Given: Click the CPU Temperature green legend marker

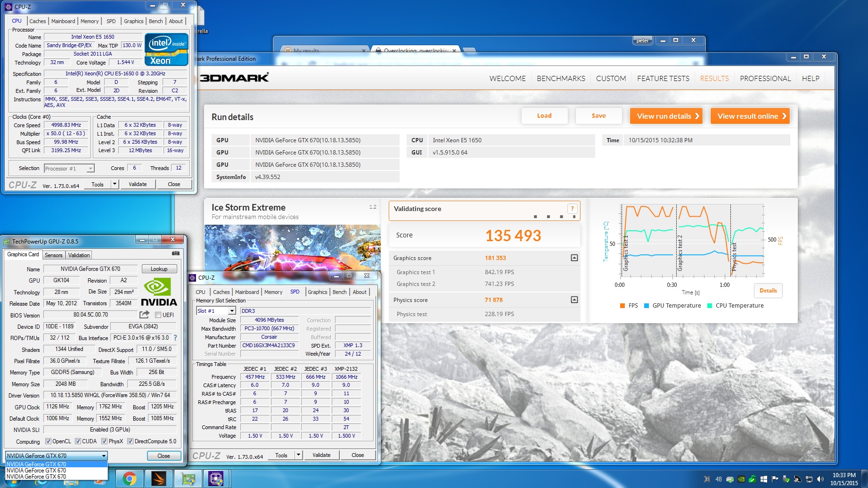Looking at the screenshot, I should point(710,306).
